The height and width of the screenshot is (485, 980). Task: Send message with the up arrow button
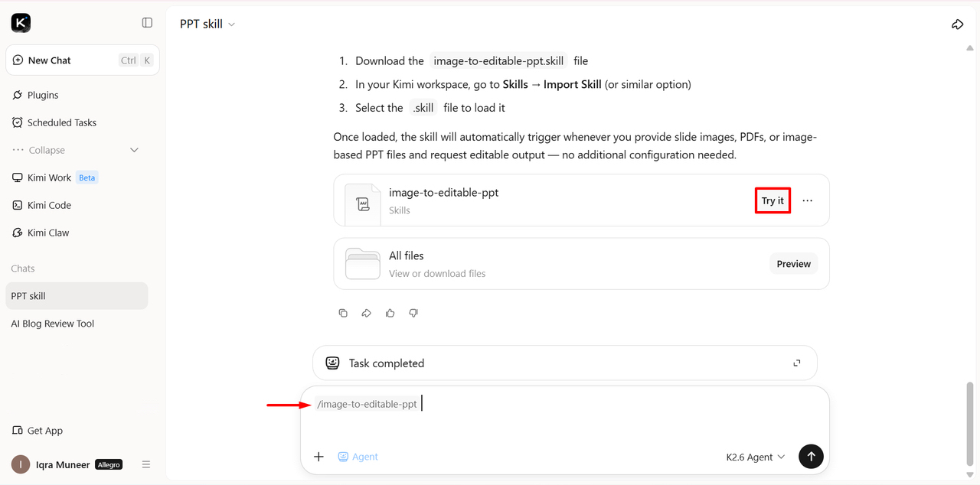811,457
